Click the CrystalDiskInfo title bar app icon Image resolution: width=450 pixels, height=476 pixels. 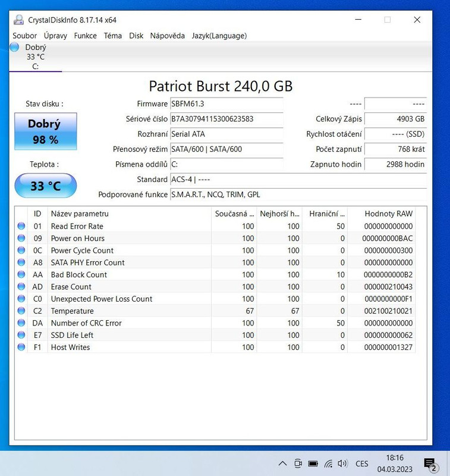(18, 20)
